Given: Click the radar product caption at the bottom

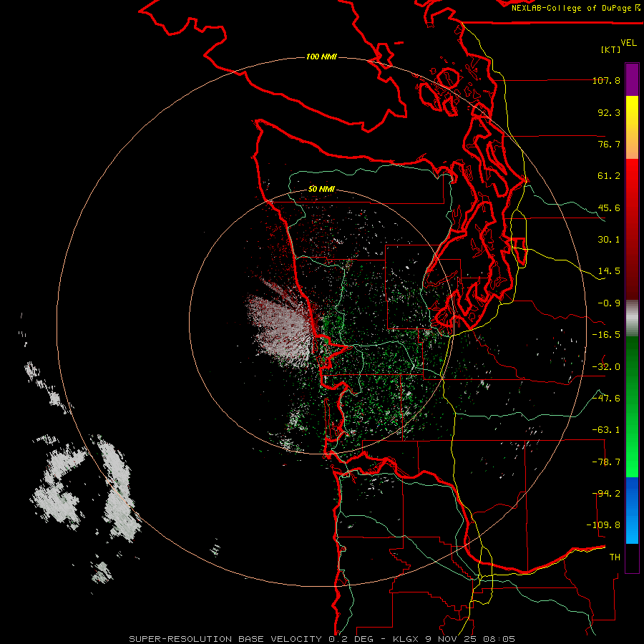Looking at the screenshot, I should pos(322,639).
